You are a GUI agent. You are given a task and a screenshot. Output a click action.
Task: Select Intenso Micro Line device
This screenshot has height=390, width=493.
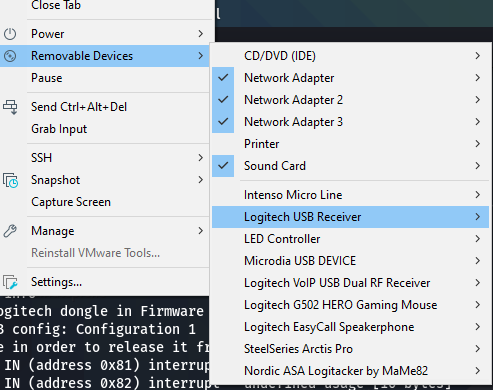[350, 195]
